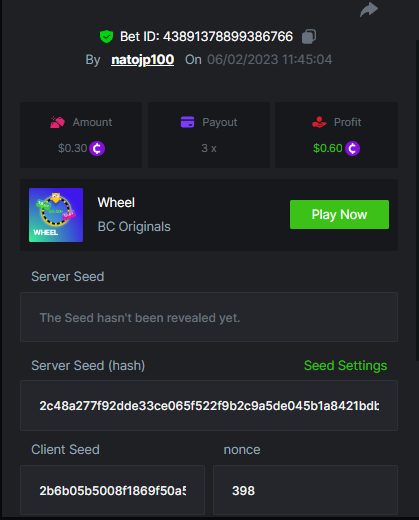Viewport: 419px width, 520px height.
Task: Click the share arrow icon
Action: click(369, 9)
